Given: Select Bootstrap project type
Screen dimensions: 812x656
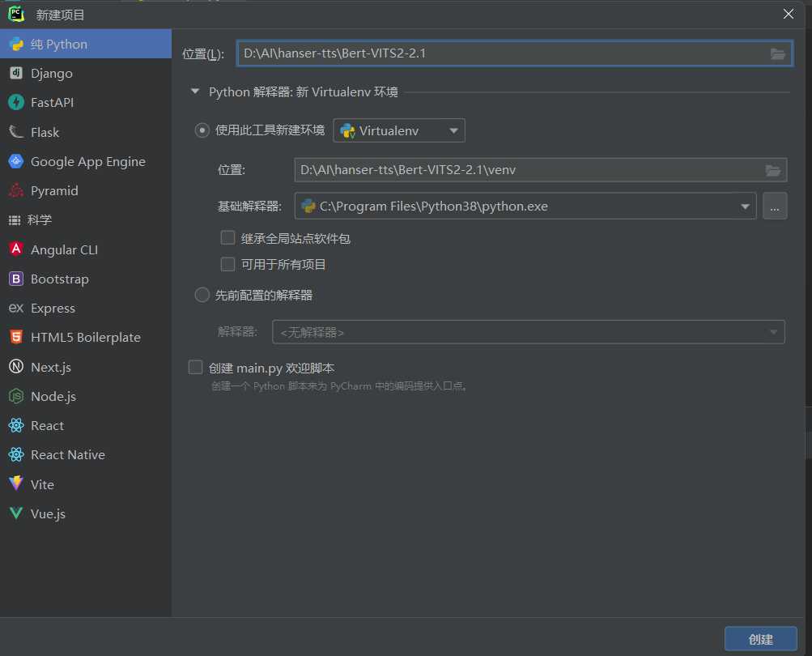Looking at the screenshot, I should pos(86,279).
